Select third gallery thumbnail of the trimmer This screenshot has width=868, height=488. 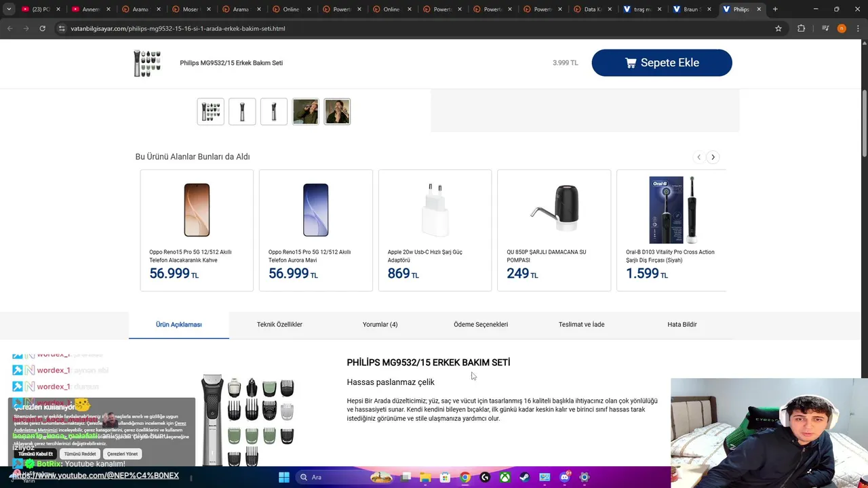[274, 112]
